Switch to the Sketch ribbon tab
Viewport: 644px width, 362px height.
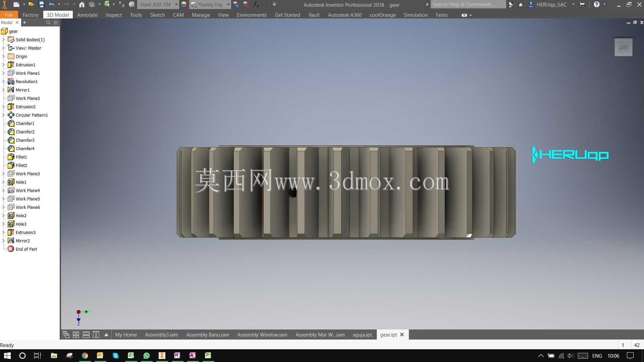click(157, 15)
